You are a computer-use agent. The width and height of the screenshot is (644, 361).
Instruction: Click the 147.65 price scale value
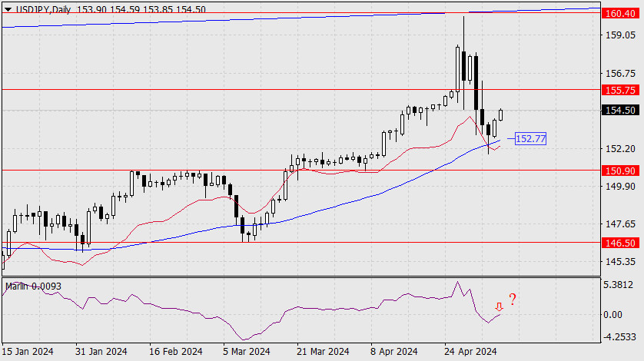click(x=620, y=224)
